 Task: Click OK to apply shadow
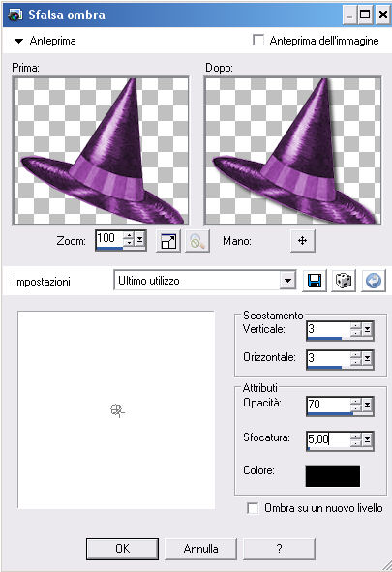(122, 549)
